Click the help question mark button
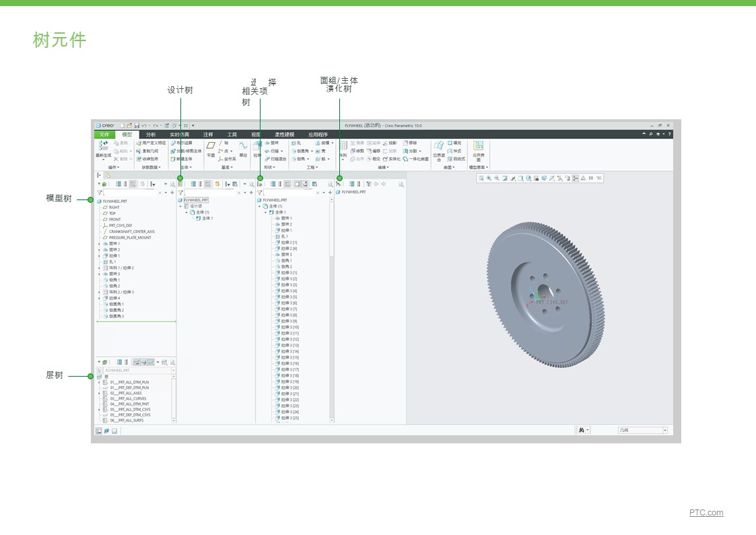Viewport: 756px width, 535px height. tap(669, 134)
